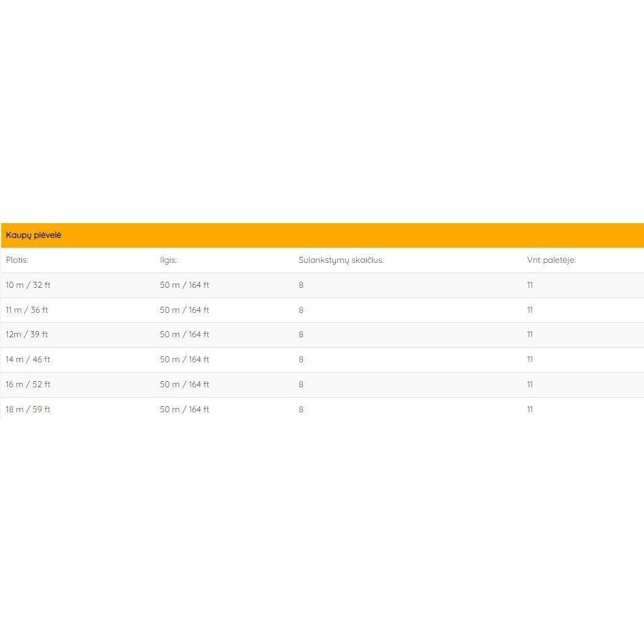Click the "18 m / 59 ft" width cell
This screenshot has height=644, width=644.
(x=28, y=409)
